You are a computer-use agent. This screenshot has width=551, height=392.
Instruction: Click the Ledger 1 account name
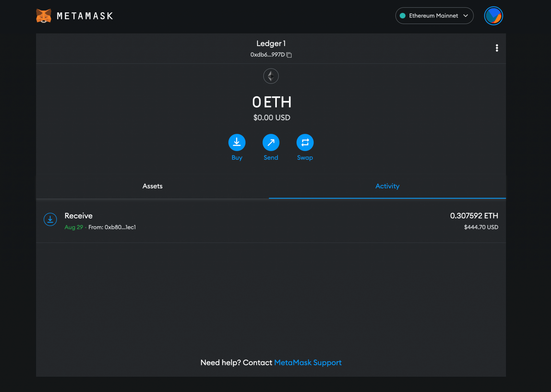pos(271,43)
